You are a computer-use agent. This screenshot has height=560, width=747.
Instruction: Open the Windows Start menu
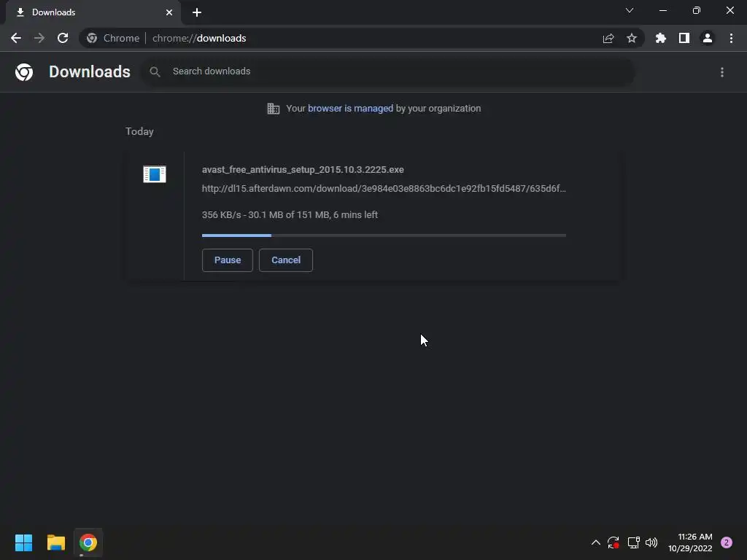click(23, 542)
